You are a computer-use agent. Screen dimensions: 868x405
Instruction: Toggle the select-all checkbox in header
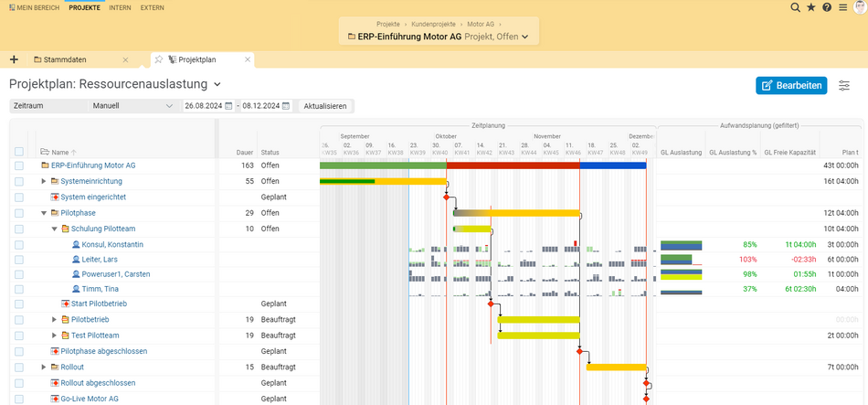(x=19, y=152)
